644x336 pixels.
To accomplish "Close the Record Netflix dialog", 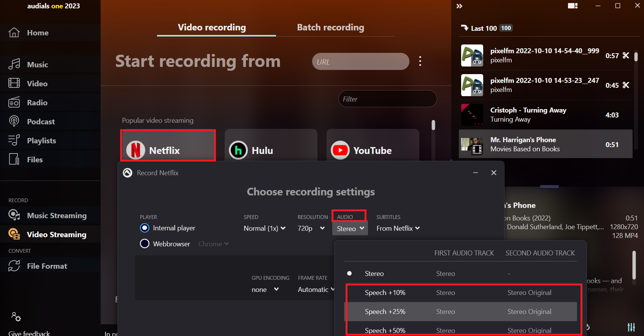I will point(494,173).
